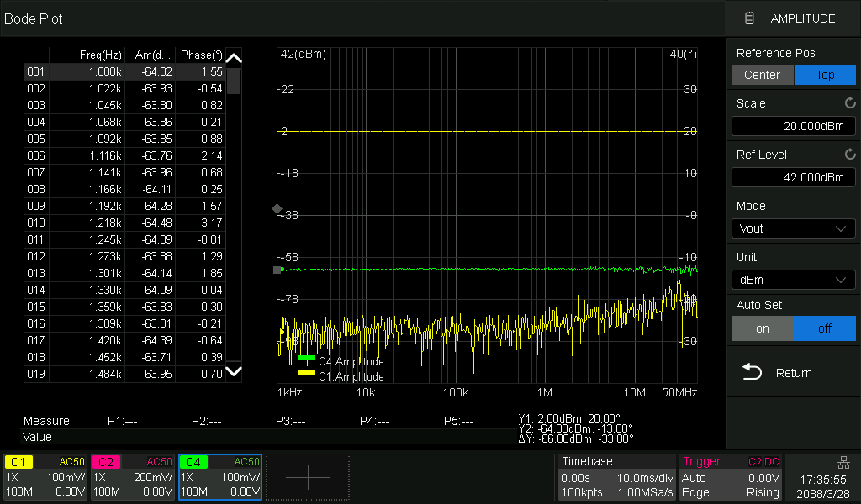Set Reference Pos to Top
This screenshot has width=861, height=504.
click(x=825, y=75)
